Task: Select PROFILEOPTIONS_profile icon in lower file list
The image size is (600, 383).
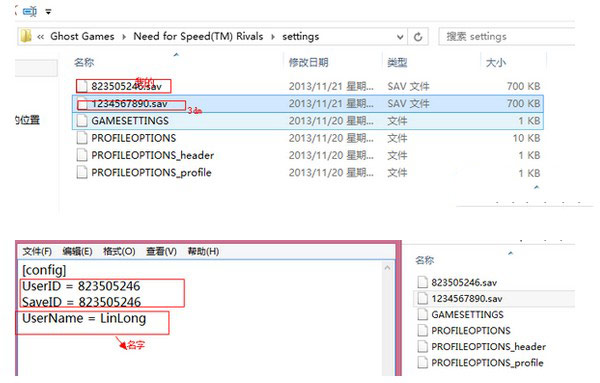Action: (x=422, y=363)
